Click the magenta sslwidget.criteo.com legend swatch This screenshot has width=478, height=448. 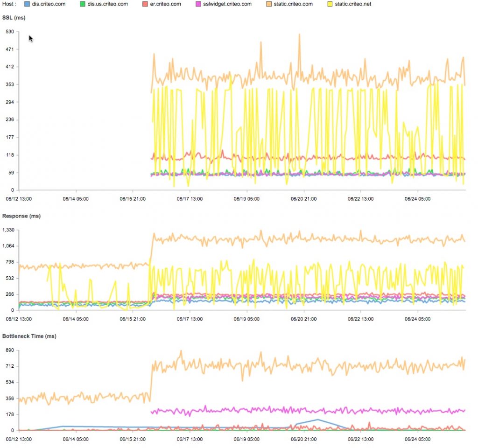click(x=198, y=4)
